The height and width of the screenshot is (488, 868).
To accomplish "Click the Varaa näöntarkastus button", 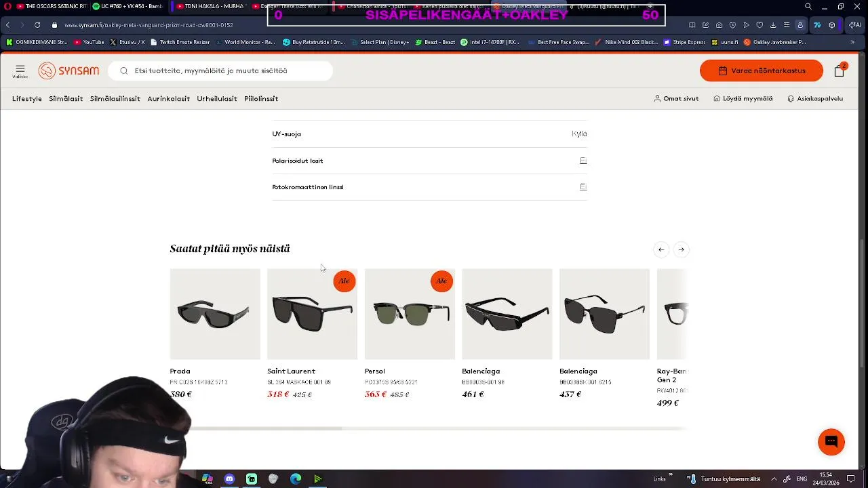I will (762, 70).
